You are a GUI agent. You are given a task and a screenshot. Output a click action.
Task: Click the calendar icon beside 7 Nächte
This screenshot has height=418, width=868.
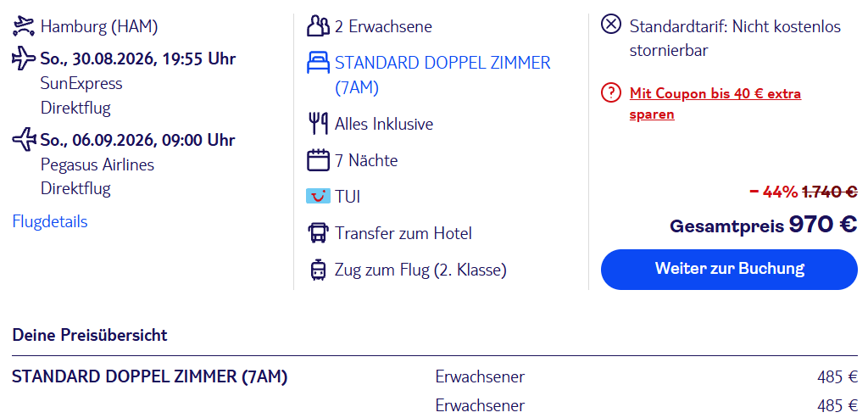[x=318, y=160]
